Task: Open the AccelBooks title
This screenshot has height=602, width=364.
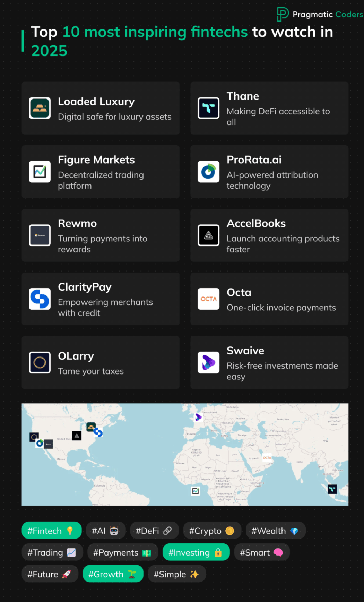Action: click(256, 223)
